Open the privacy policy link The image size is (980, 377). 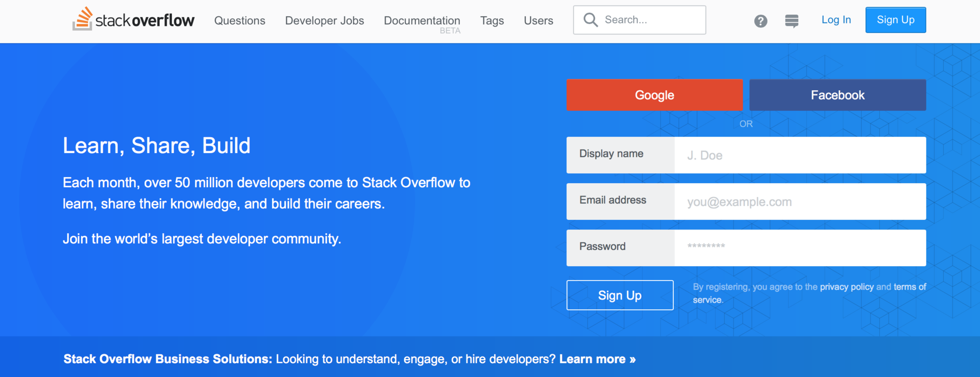[847, 287]
